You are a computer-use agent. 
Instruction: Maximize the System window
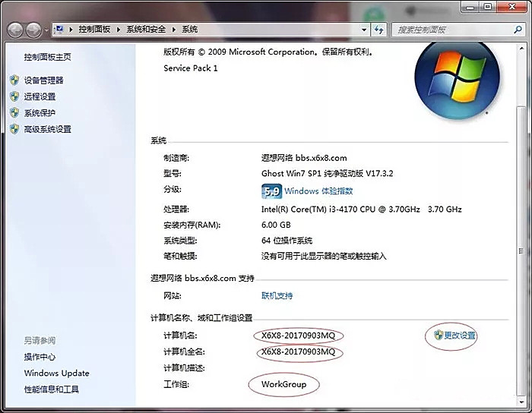pos(488,6)
